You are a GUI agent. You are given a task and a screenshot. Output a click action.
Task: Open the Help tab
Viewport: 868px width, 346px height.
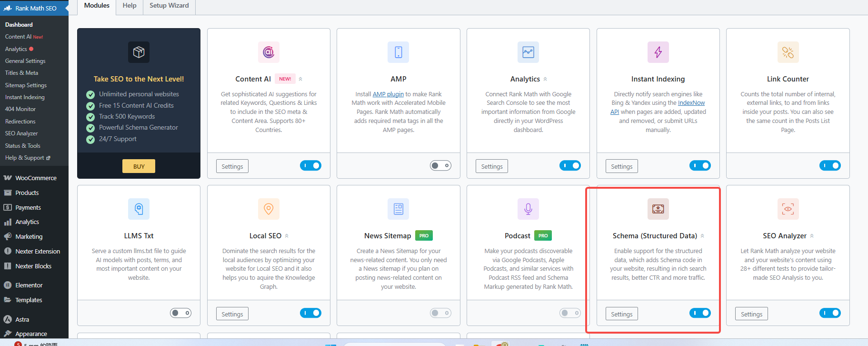coord(130,6)
